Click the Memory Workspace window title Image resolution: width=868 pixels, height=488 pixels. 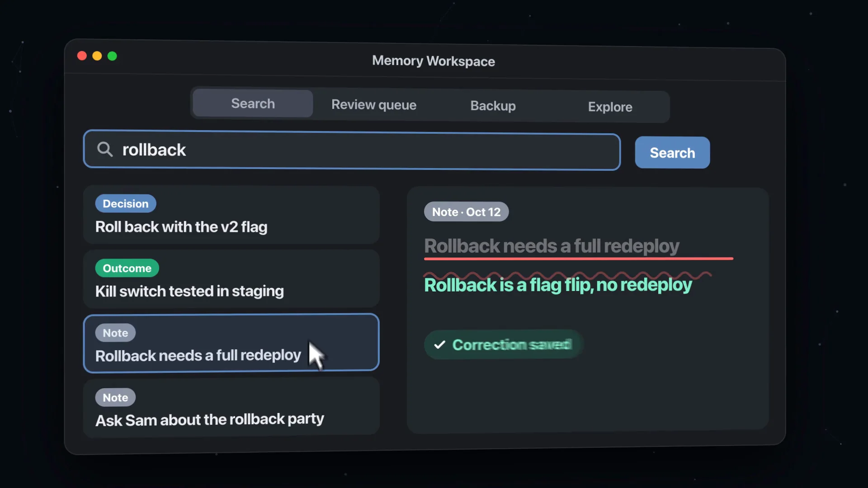tap(433, 61)
